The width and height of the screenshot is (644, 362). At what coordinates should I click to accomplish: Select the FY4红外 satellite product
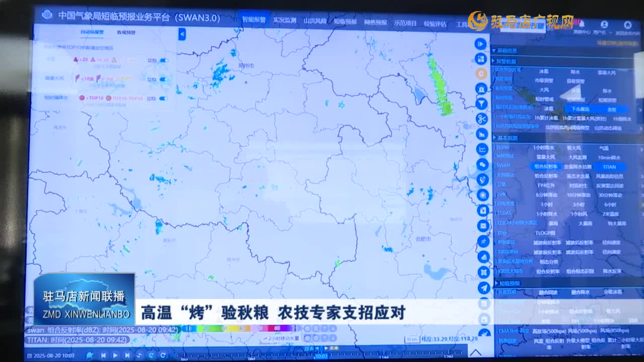point(546,186)
